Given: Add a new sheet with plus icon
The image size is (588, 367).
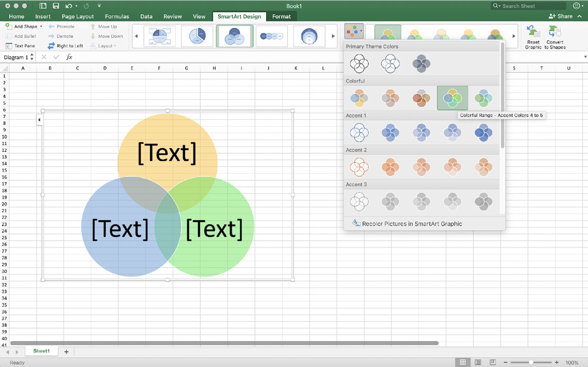Looking at the screenshot, I should pyautogui.click(x=66, y=352).
